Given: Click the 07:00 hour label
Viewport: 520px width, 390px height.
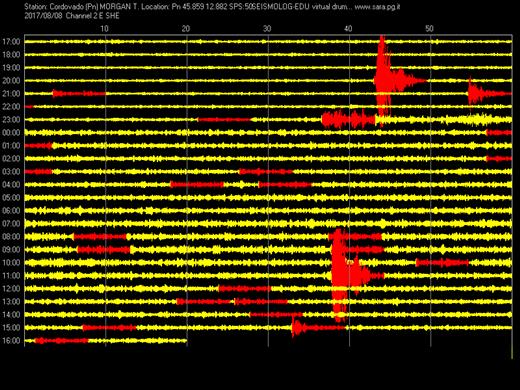Looking at the screenshot, I should (11, 224).
